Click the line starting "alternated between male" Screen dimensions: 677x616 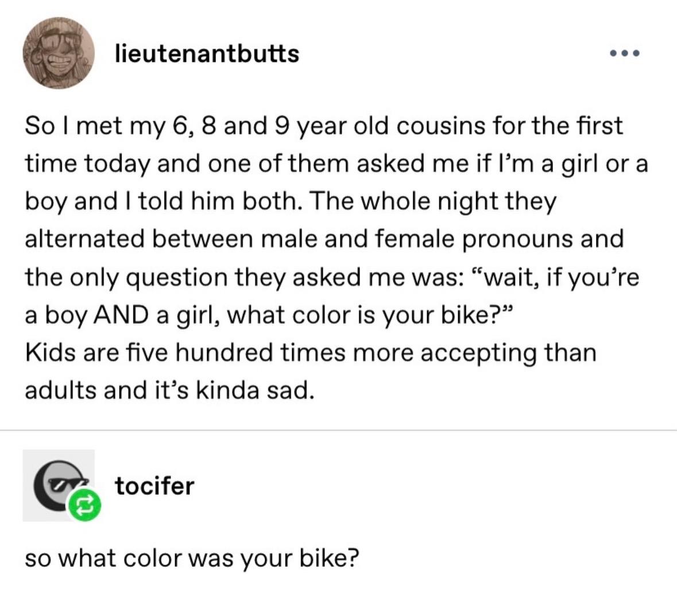click(323, 239)
